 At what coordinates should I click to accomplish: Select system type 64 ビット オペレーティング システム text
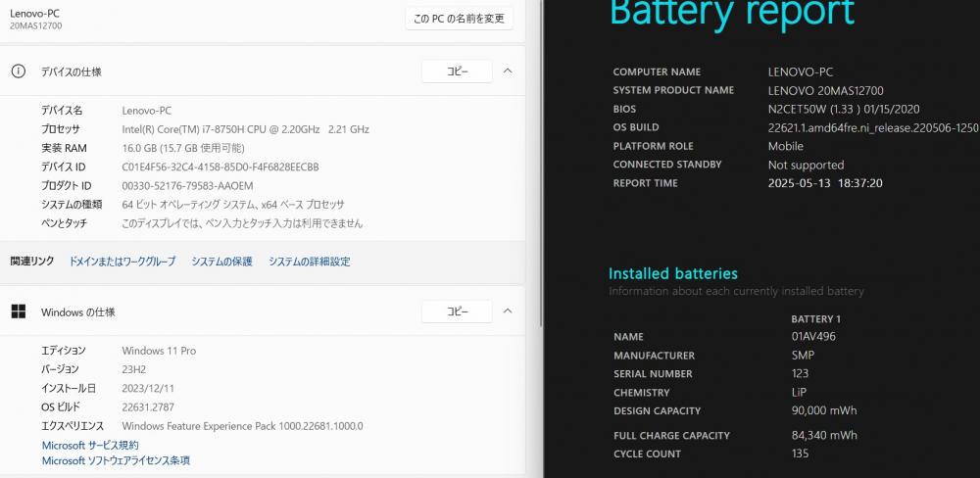[x=232, y=205]
